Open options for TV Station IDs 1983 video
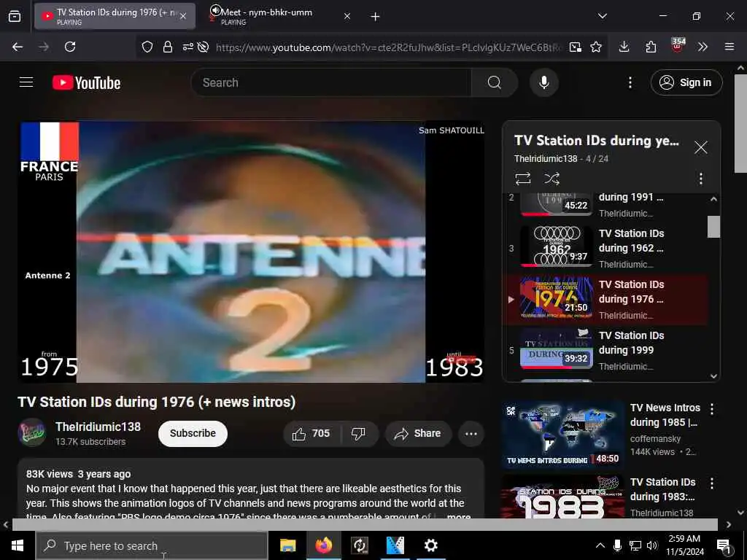Image resolution: width=747 pixels, height=560 pixels. 712,483
